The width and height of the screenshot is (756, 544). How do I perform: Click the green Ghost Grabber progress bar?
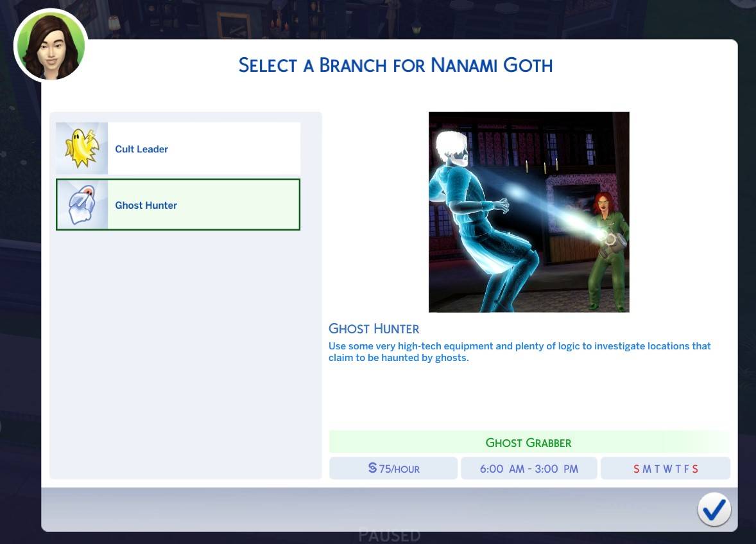529,441
